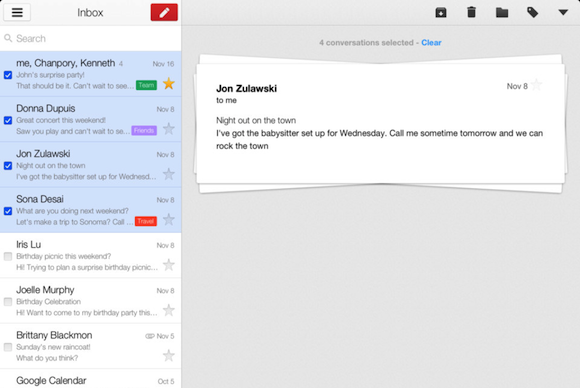Click the magnifier search icon

point(8,38)
